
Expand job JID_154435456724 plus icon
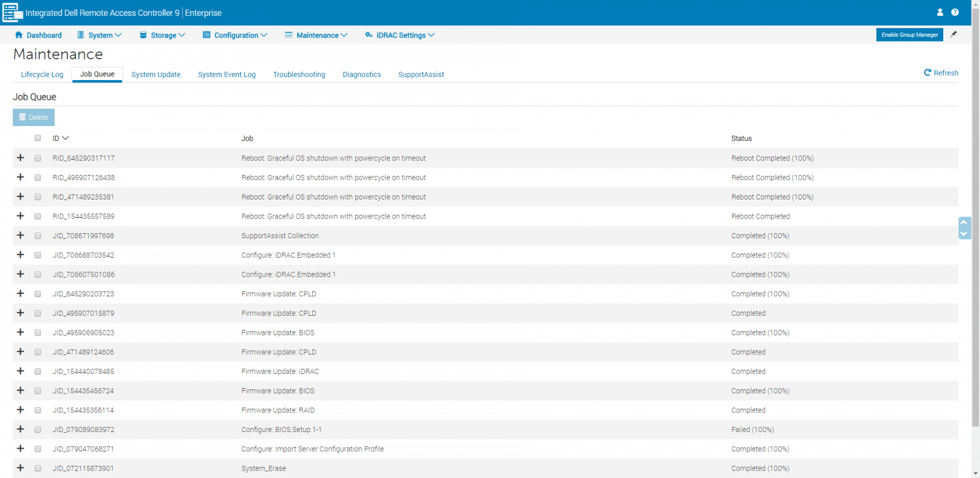(20, 390)
